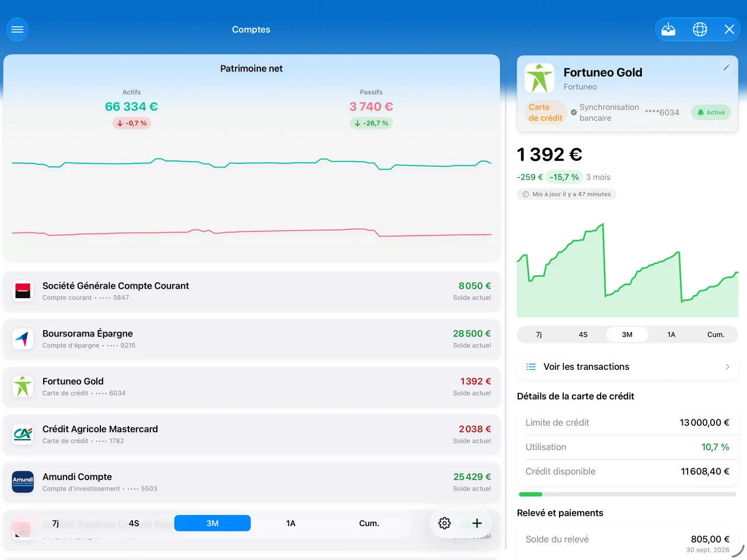This screenshot has height=560, width=747.
Task: Click Solde du relevé 805,00 €
Action: (x=710, y=539)
